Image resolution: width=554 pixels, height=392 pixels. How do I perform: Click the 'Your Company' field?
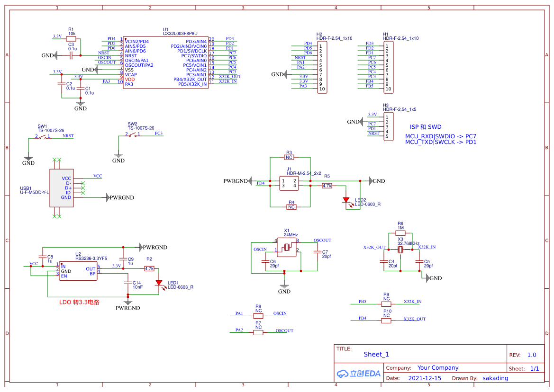pos(437,368)
